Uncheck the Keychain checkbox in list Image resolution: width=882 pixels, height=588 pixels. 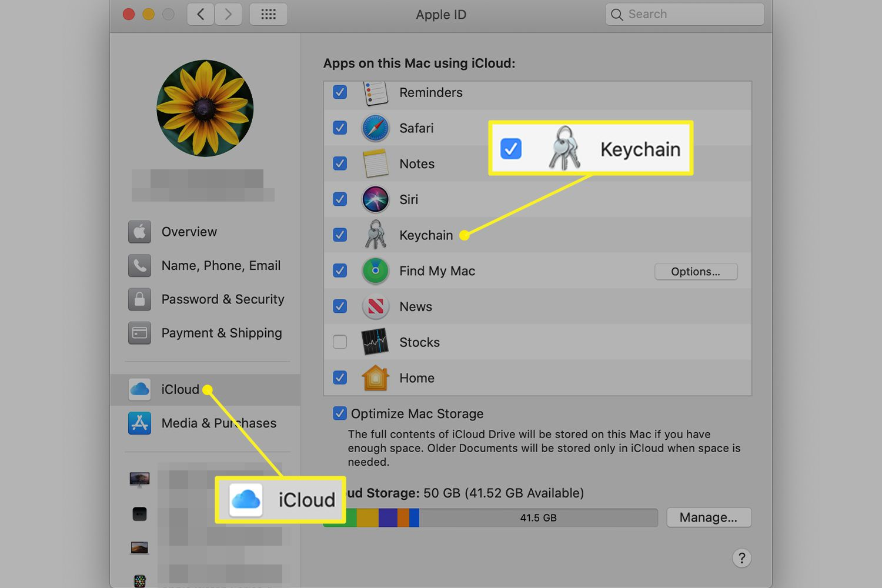click(x=340, y=235)
